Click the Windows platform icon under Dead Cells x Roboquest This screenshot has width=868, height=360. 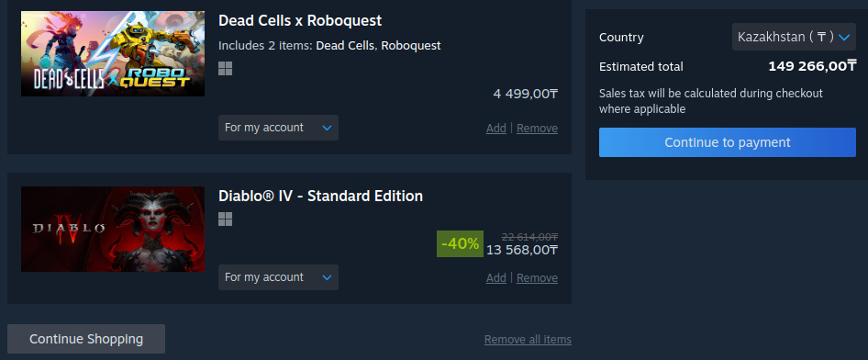click(226, 69)
